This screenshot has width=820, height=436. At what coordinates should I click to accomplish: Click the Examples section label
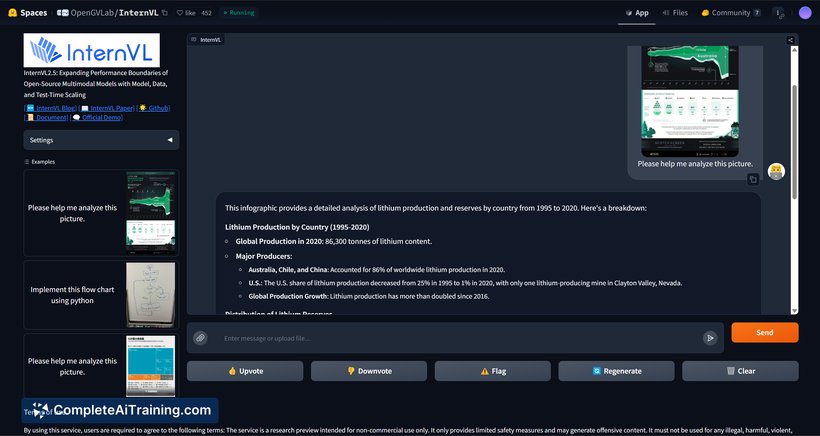coord(40,162)
